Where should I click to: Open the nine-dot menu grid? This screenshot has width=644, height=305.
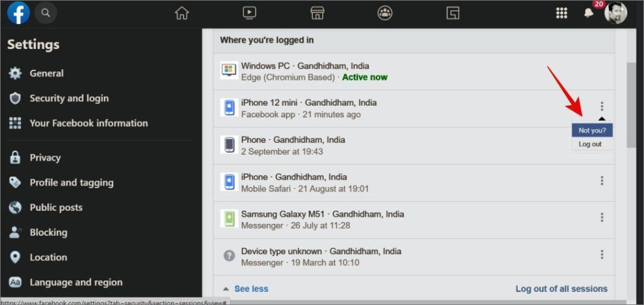click(x=562, y=13)
